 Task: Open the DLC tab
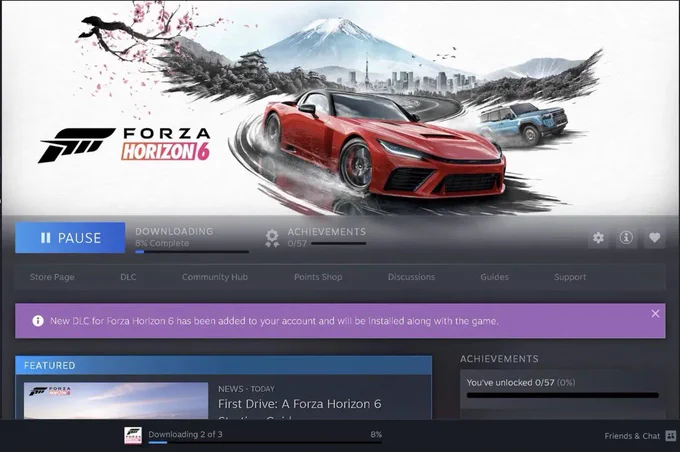click(x=128, y=277)
